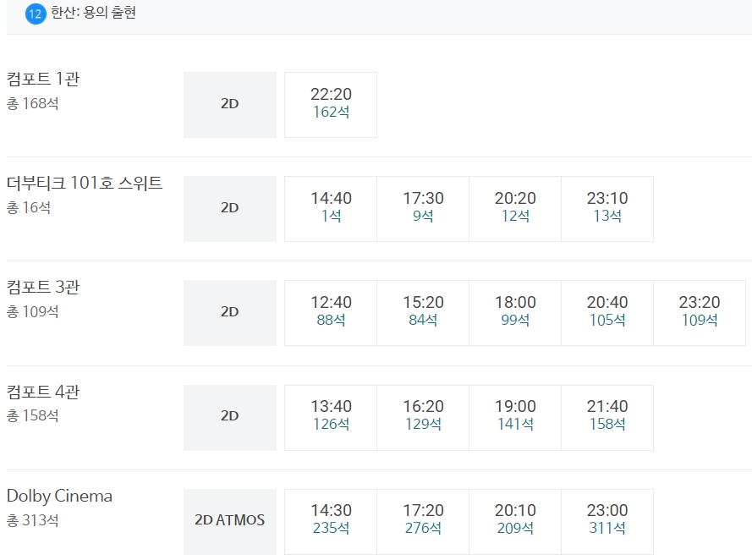This screenshot has width=752, height=560.
Task: Click the blue 12 age rating badge
Action: point(36,14)
